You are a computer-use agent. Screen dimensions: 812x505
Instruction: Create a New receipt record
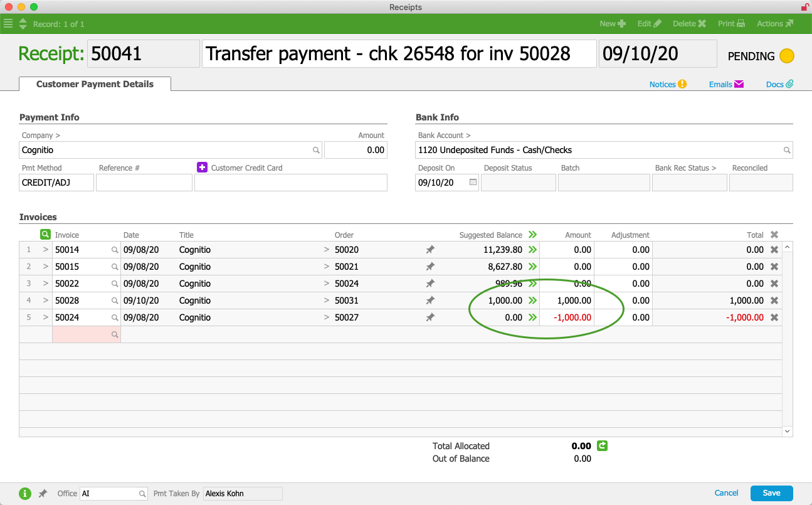click(613, 24)
